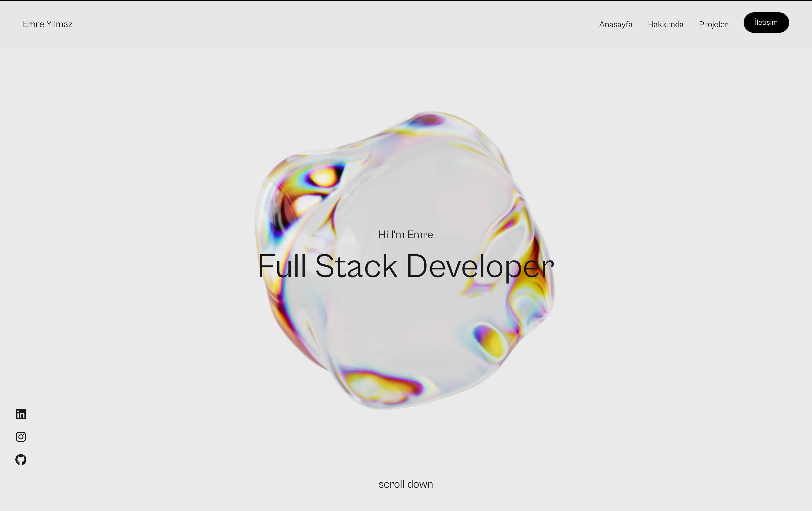Image resolution: width=812 pixels, height=511 pixels.
Task: Click the black İletişim button
Action: pos(766,23)
